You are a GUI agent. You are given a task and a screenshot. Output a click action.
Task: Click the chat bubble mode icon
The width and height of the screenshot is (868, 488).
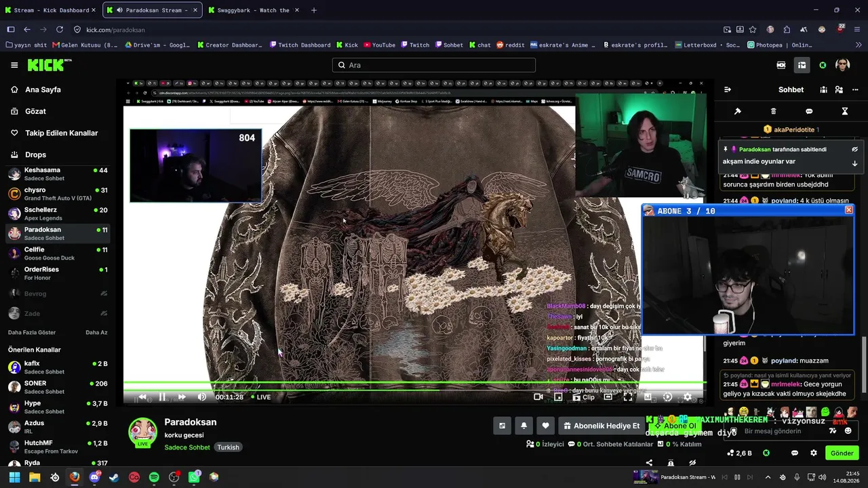[x=809, y=111]
